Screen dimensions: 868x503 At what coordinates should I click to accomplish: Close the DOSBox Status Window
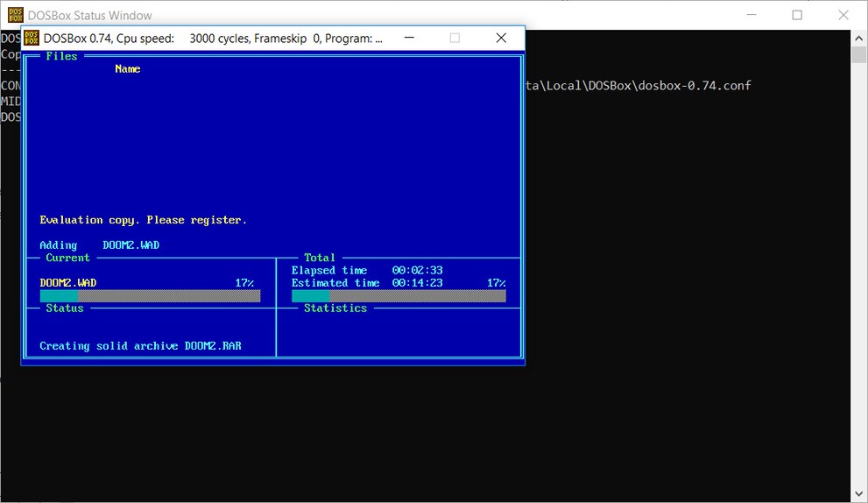point(843,15)
